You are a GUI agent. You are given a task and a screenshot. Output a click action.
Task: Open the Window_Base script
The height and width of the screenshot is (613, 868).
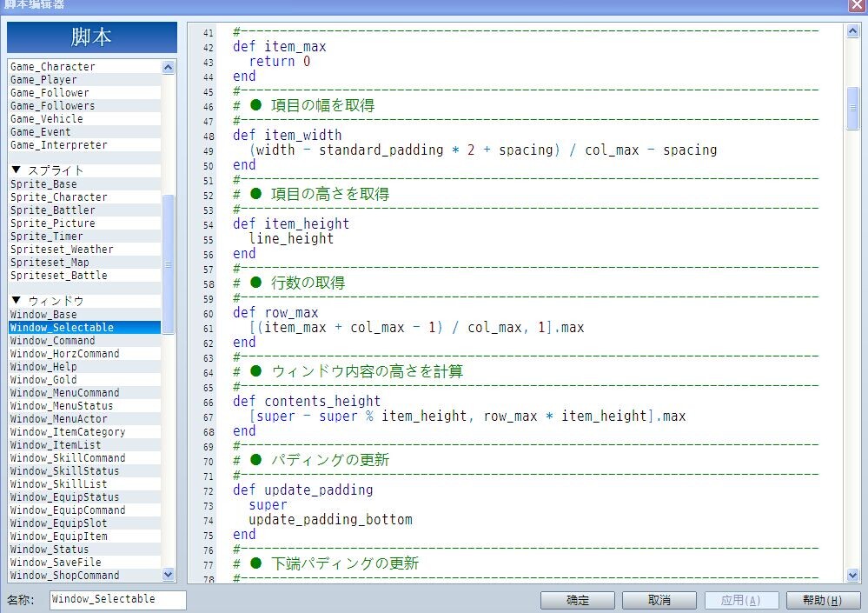point(85,315)
